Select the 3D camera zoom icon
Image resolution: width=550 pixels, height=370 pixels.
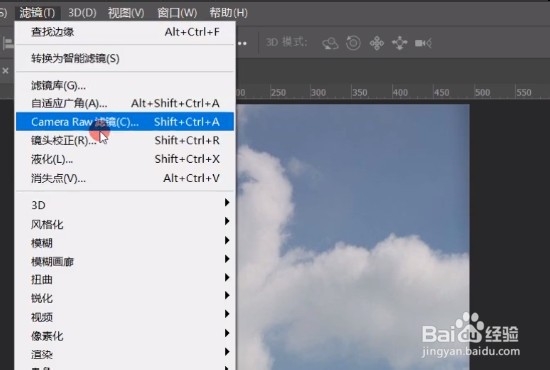423,43
